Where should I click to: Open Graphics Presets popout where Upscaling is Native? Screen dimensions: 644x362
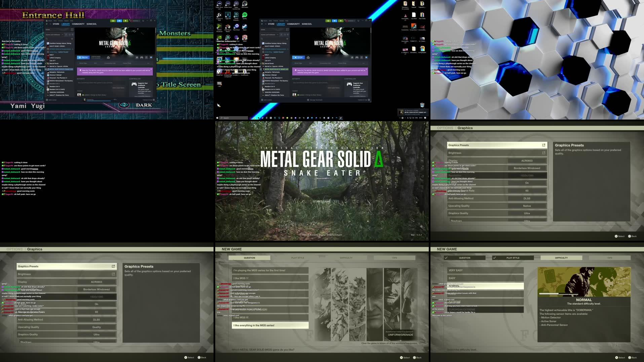coord(544,145)
